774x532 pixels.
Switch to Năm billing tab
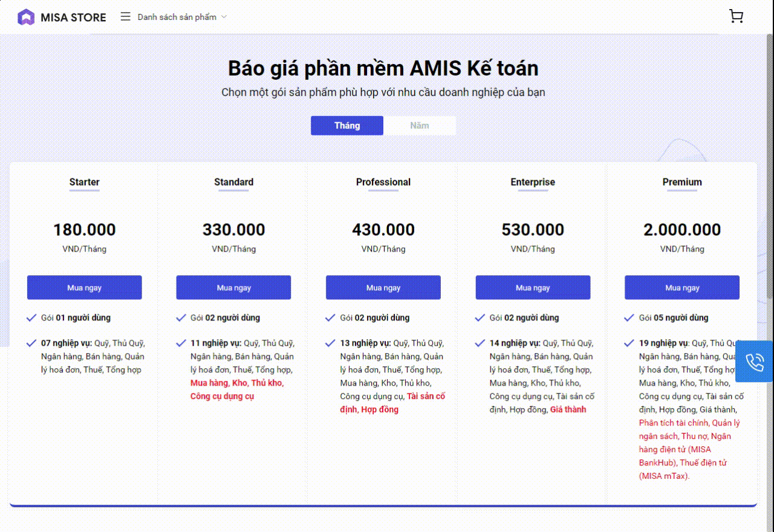coord(420,126)
